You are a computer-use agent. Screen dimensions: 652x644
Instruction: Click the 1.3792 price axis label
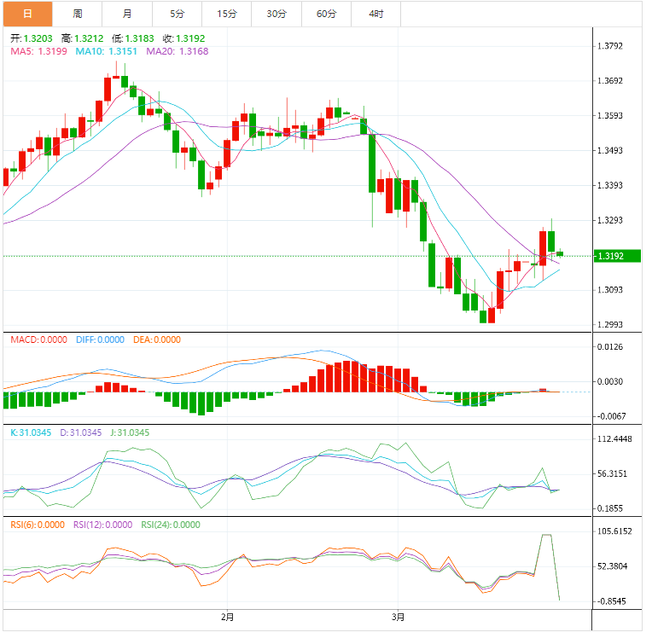pyautogui.click(x=610, y=46)
